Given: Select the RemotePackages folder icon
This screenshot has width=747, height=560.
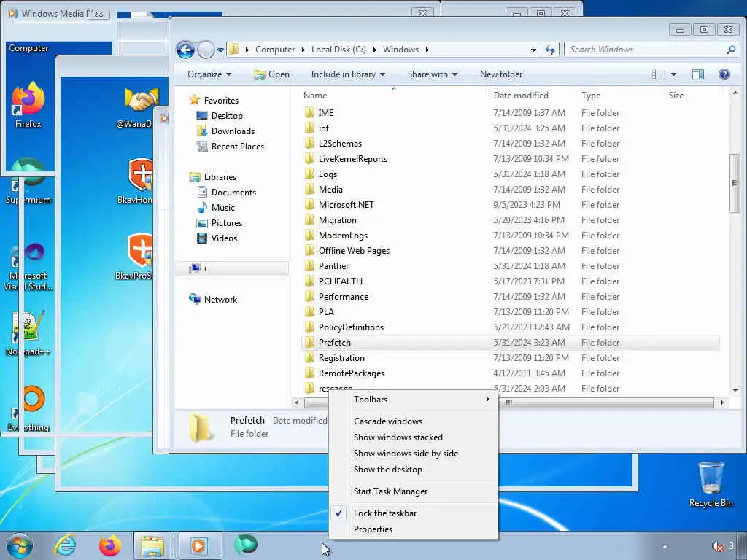Looking at the screenshot, I should [x=309, y=373].
